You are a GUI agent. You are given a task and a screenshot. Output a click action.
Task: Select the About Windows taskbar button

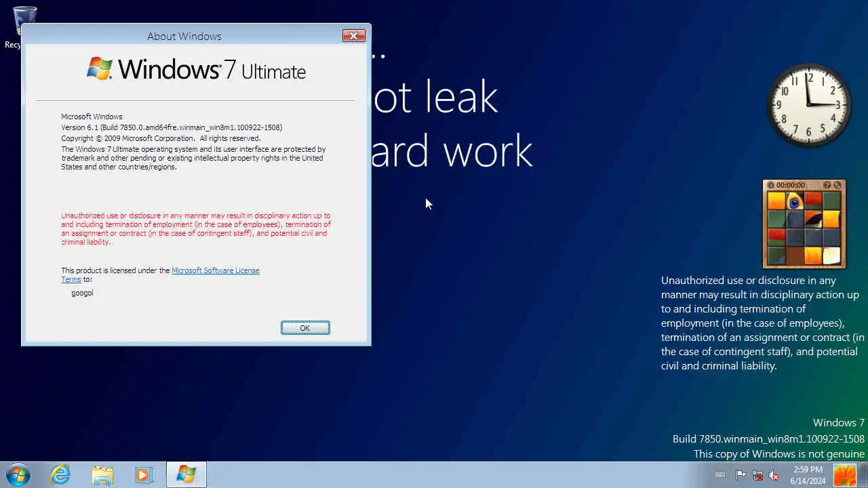pyautogui.click(x=186, y=475)
